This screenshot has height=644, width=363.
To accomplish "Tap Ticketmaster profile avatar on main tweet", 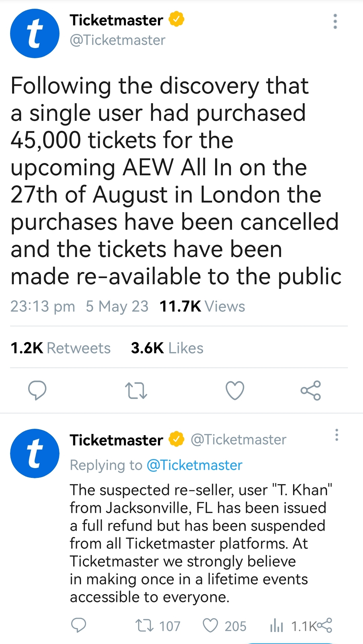I will tap(35, 33).
